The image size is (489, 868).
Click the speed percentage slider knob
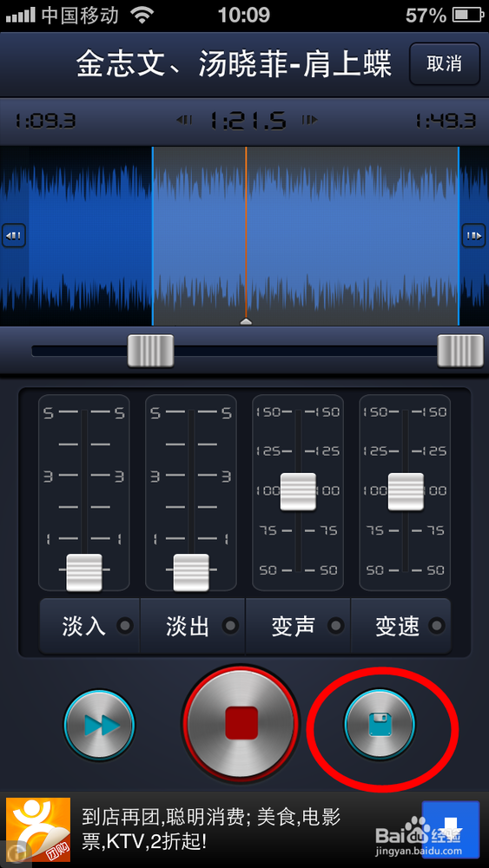click(x=406, y=491)
